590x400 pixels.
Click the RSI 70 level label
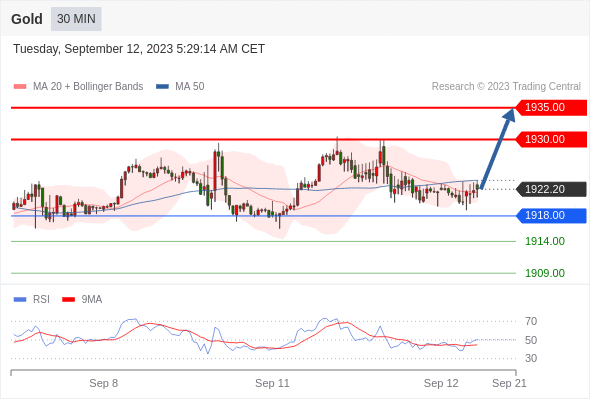point(531,321)
